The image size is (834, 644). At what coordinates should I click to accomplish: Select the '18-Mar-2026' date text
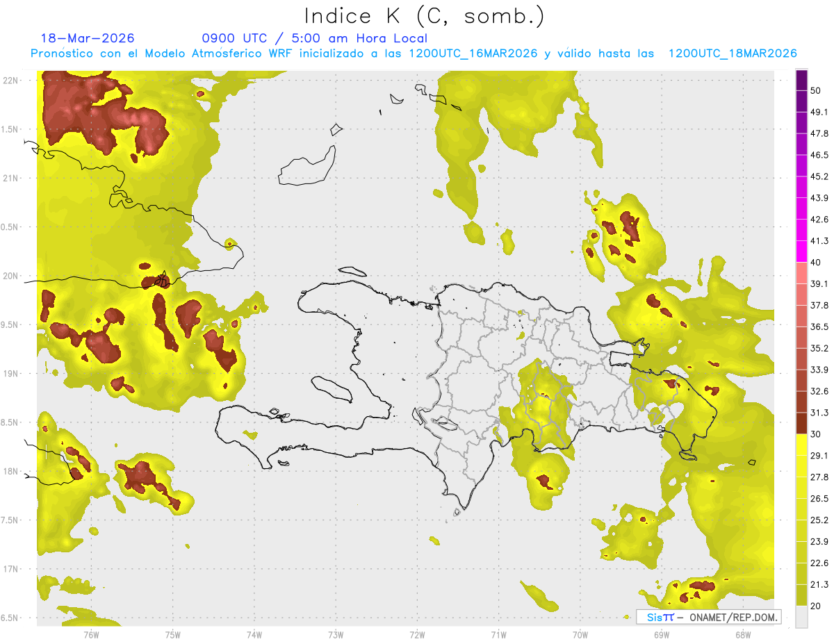(x=88, y=38)
